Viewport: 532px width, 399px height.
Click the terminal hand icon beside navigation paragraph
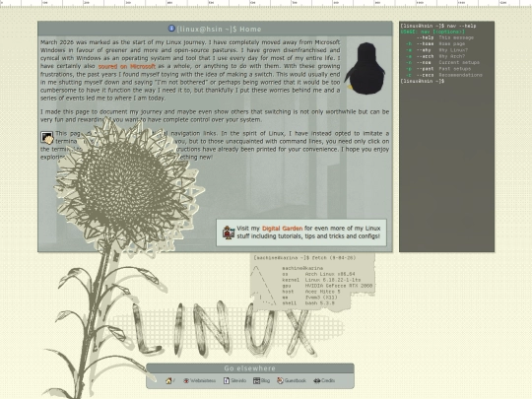point(47,138)
